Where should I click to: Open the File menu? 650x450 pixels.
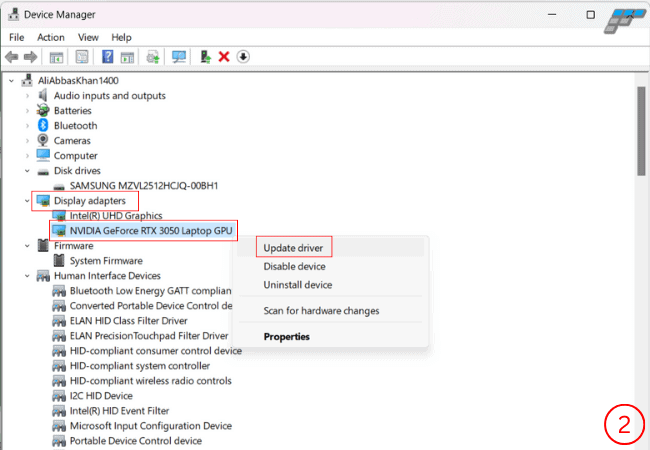(17, 37)
